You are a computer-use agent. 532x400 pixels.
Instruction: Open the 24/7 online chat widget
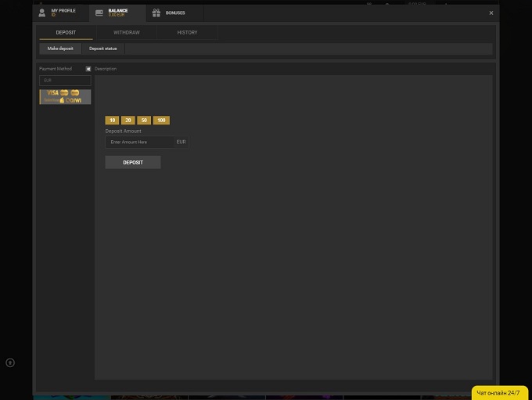[498, 392]
